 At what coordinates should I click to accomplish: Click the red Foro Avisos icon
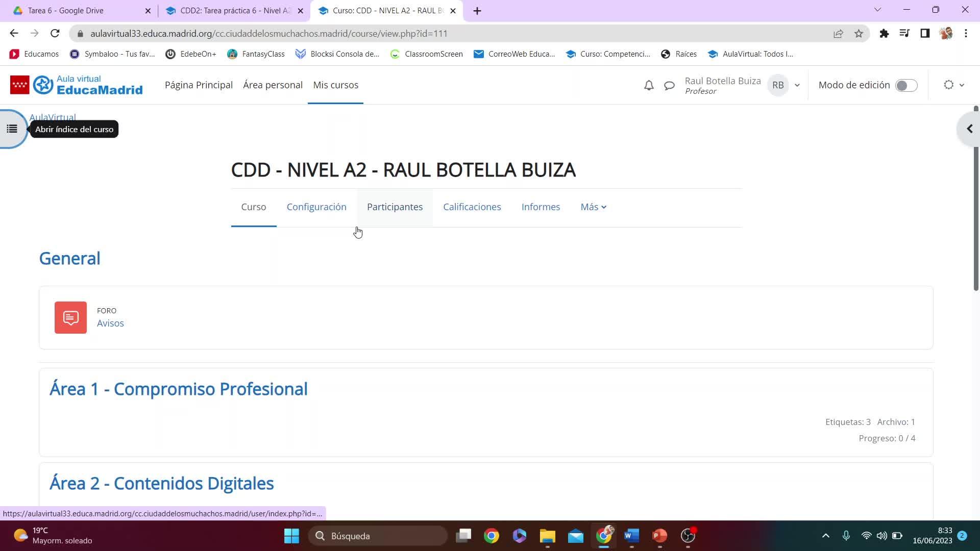click(70, 317)
